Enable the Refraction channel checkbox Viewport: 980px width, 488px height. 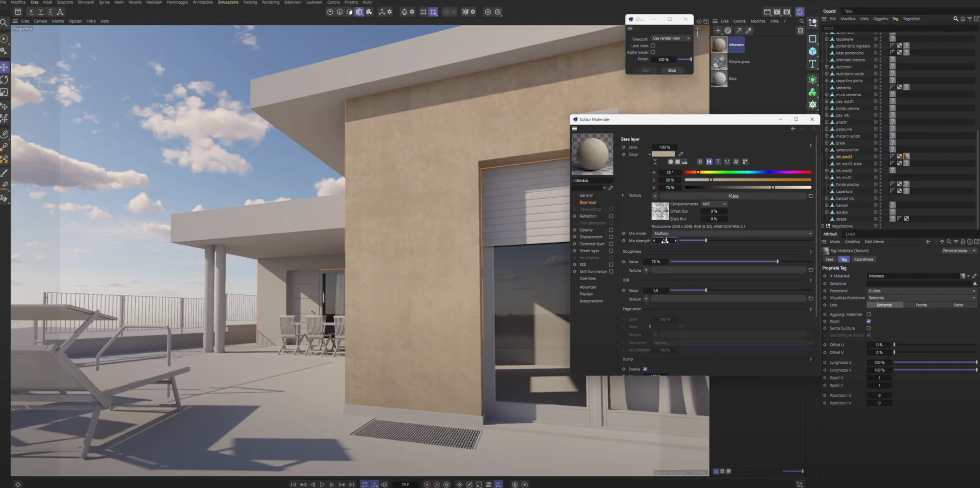[611, 216]
